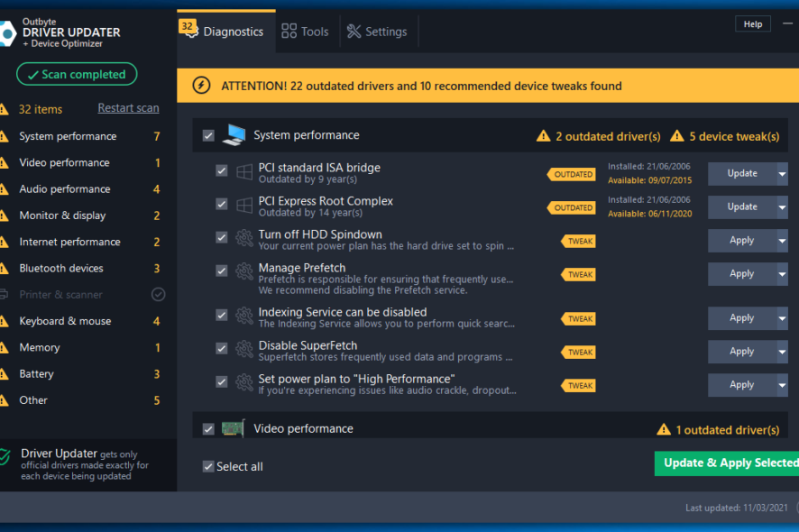Click the warning triangle next to 2 outdated driver(s)
The image size is (799, 532).
(x=543, y=135)
